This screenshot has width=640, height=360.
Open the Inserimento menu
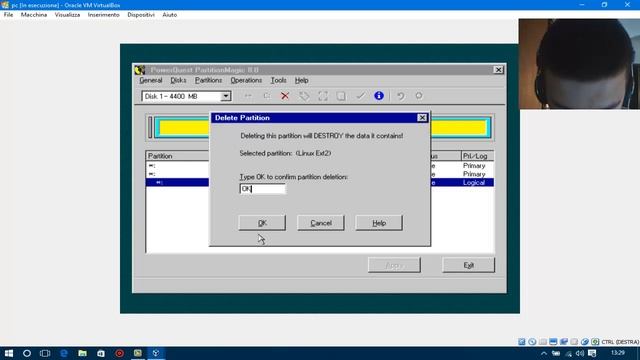(x=104, y=15)
